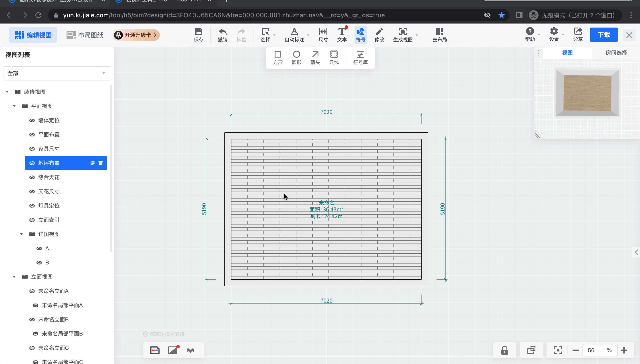Select the Text (文本) tool
The width and height of the screenshot is (640, 364).
coord(342,34)
